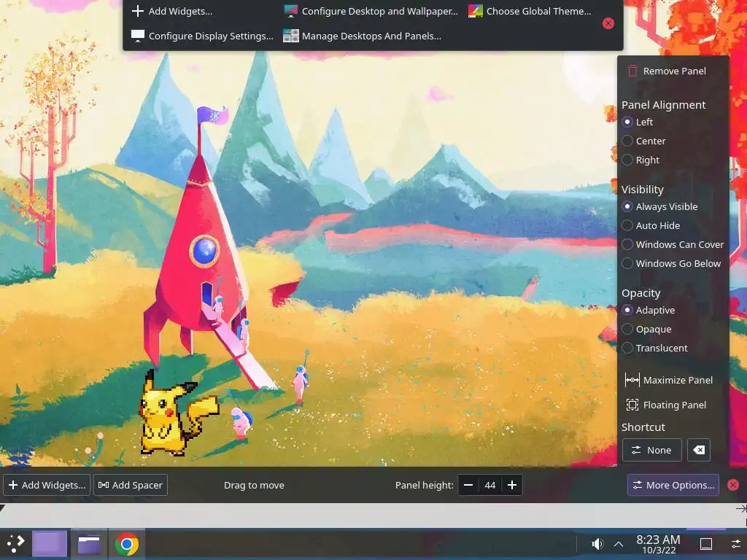Select Translucent opacity
The image size is (747, 560).
pyautogui.click(x=654, y=349)
